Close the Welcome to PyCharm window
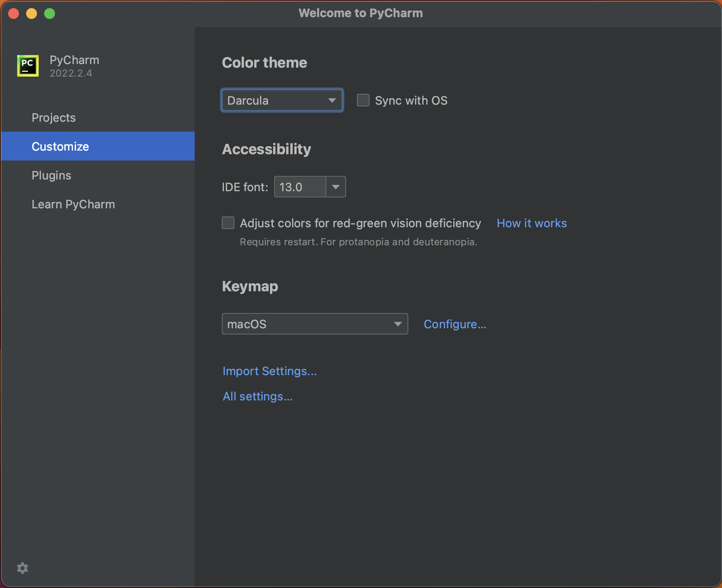 [14, 14]
